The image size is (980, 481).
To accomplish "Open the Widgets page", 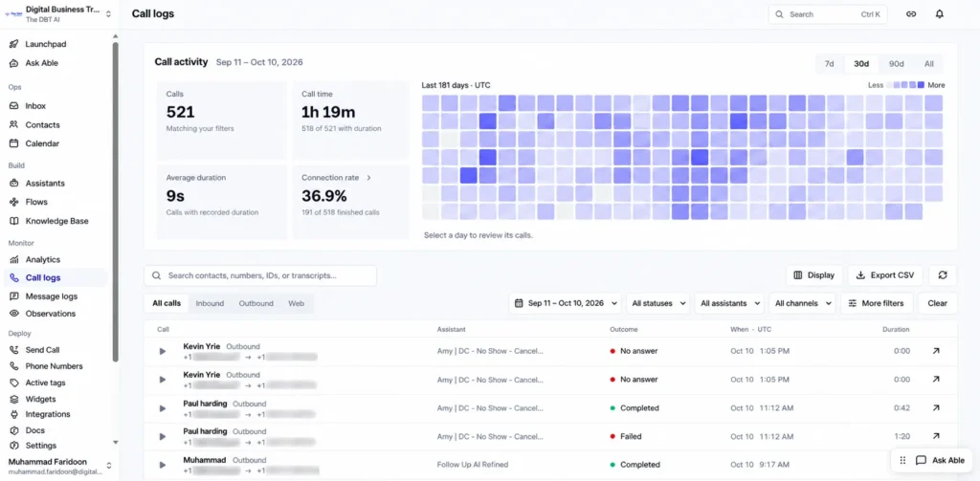I will coord(40,399).
